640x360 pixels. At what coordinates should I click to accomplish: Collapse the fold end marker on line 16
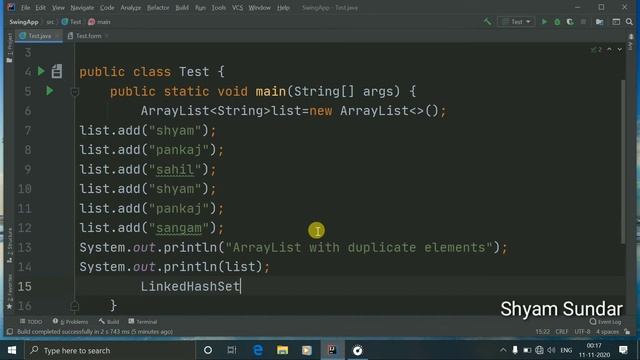74,306
